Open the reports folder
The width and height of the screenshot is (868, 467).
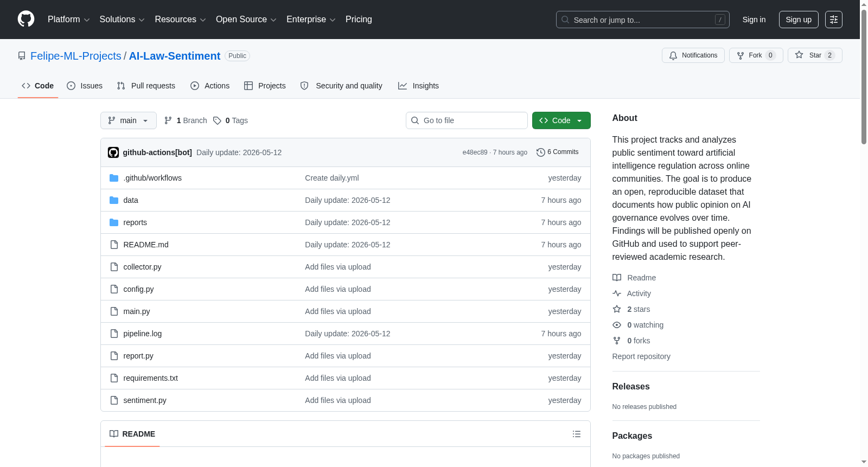click(x=135, y=222)
